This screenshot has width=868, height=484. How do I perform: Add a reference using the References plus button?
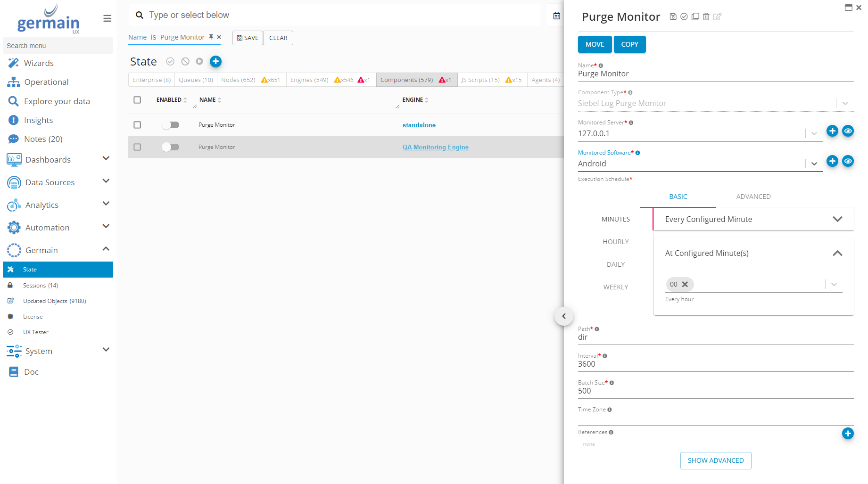click(x=847, y=434)
